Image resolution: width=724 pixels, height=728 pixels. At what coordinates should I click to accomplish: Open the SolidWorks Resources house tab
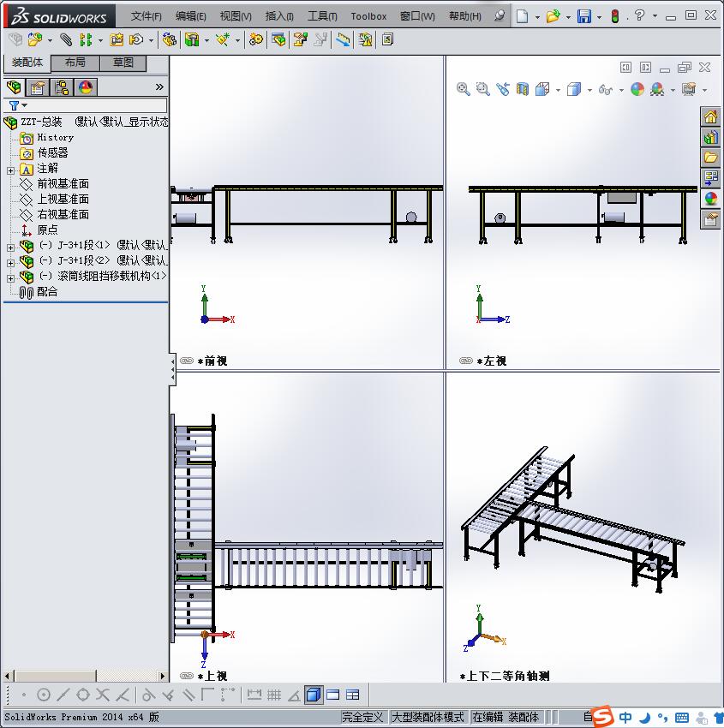click(710, 116)
